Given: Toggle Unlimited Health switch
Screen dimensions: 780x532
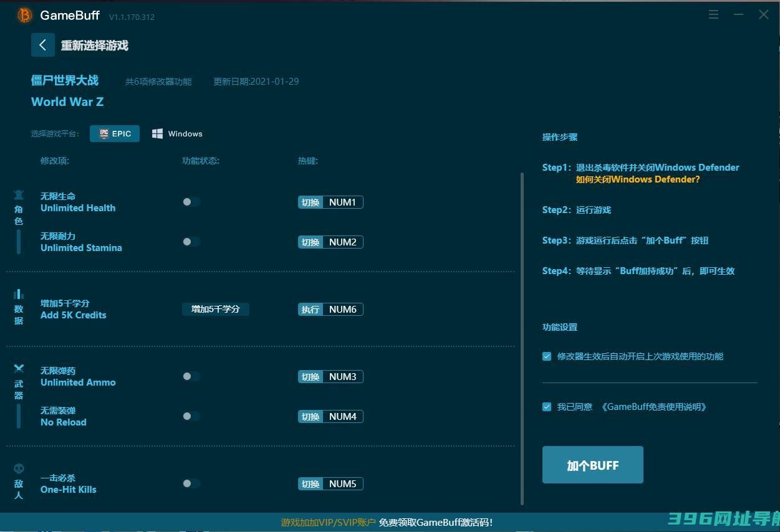Looking at the screenshot, I should pyautogui.click(x=191, y=202).
